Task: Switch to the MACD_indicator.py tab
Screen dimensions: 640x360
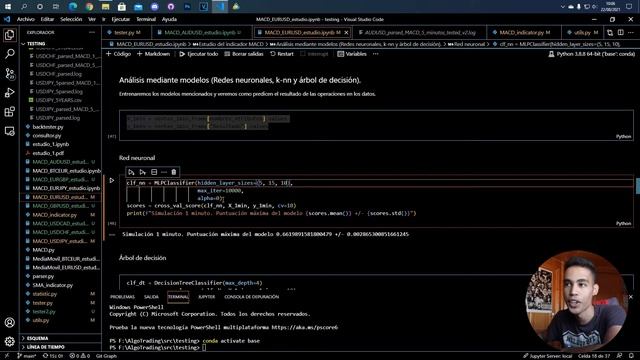Action: tap(524, 32)
